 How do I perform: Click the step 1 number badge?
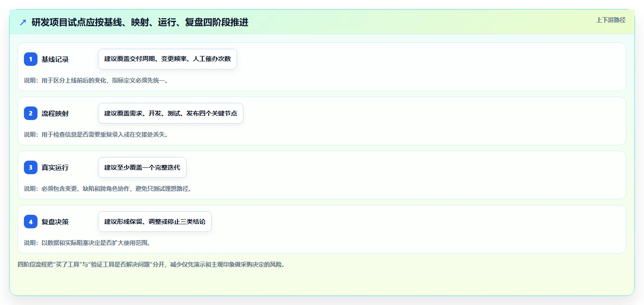tap(31, 59)
